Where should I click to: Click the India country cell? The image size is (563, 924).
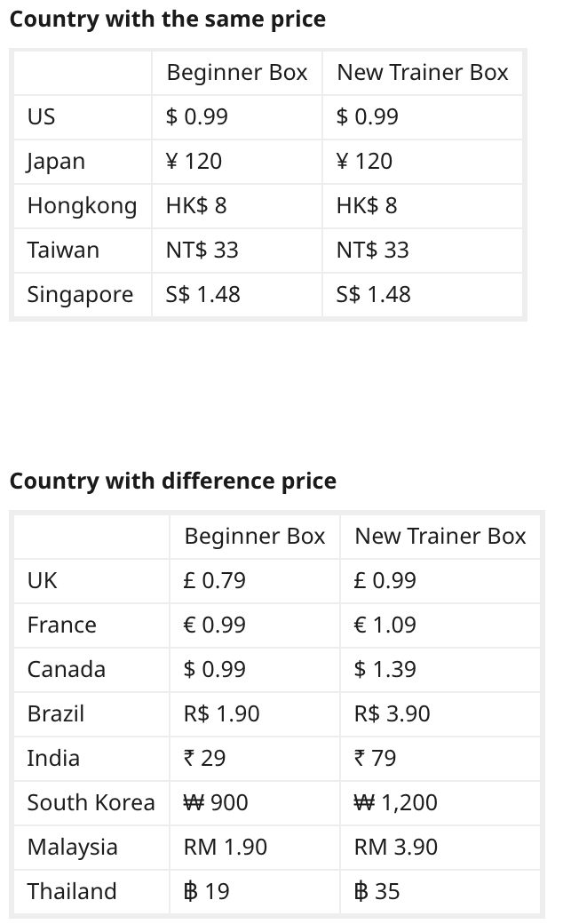[53, 759]
